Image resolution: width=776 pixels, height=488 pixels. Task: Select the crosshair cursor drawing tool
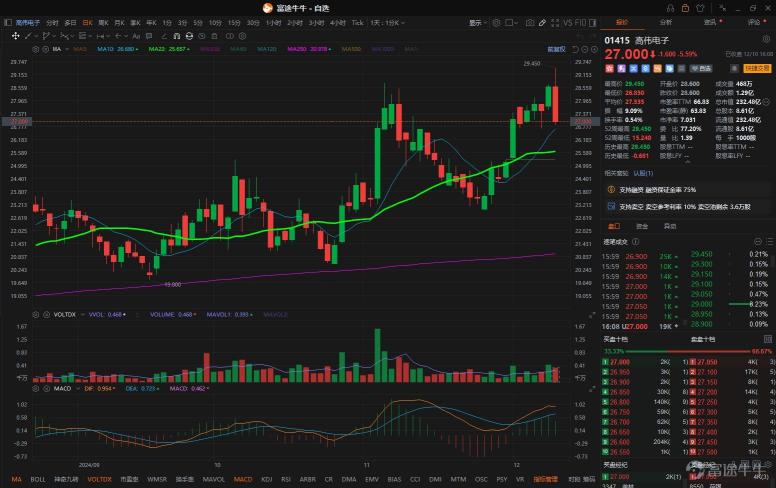coord(16,35)
